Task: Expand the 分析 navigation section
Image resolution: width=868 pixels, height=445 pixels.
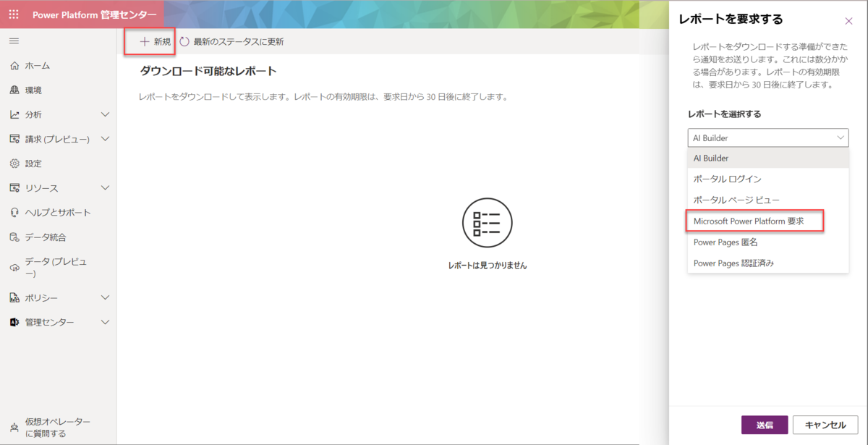Action: tap(105, 114)
